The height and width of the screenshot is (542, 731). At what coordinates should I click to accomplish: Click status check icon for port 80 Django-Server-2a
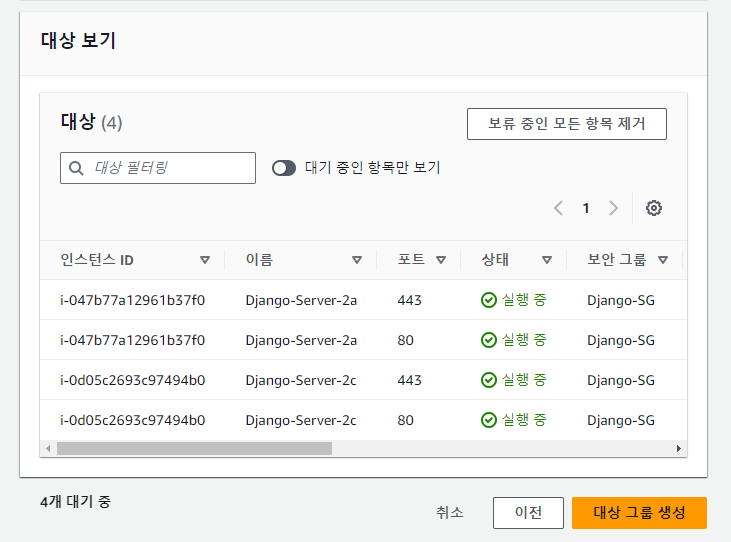(x=489, y=340)
